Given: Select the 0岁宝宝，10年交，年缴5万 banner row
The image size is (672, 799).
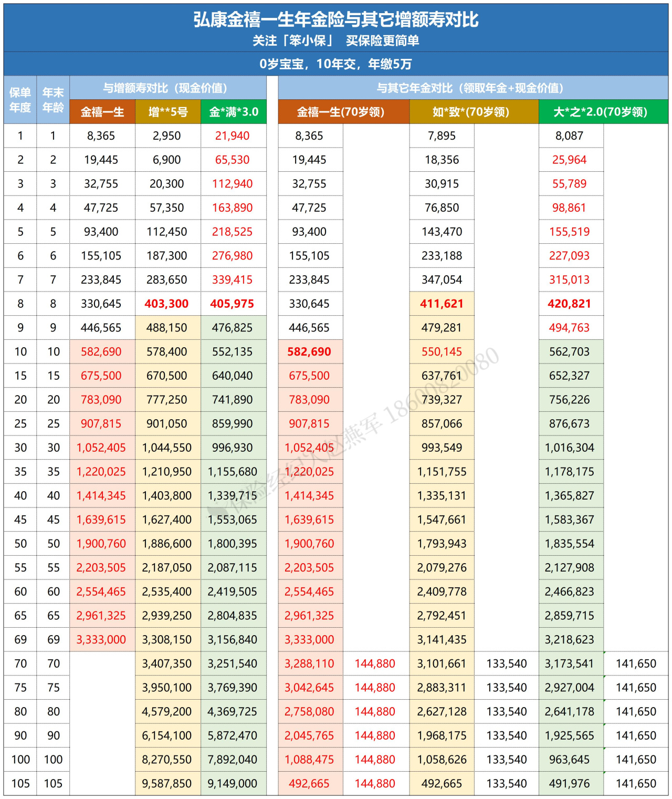Looking at the screenshot, I should point(335,64).
